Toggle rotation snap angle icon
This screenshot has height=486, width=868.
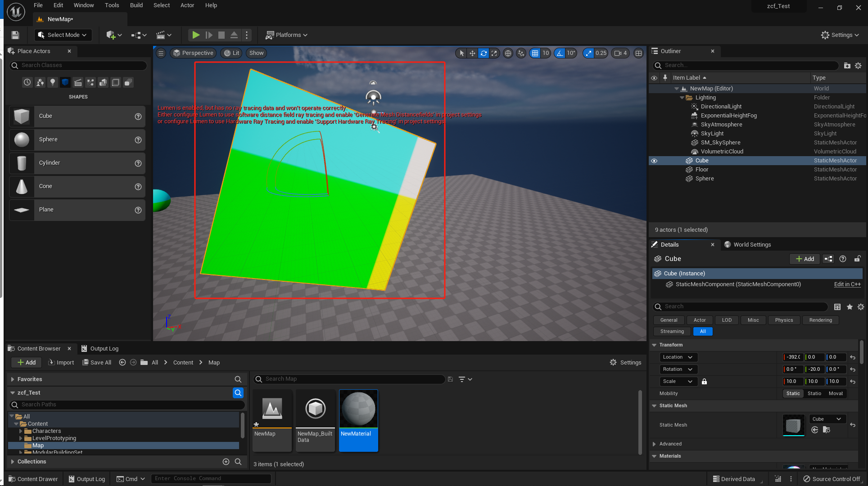(x=560, y=53)
